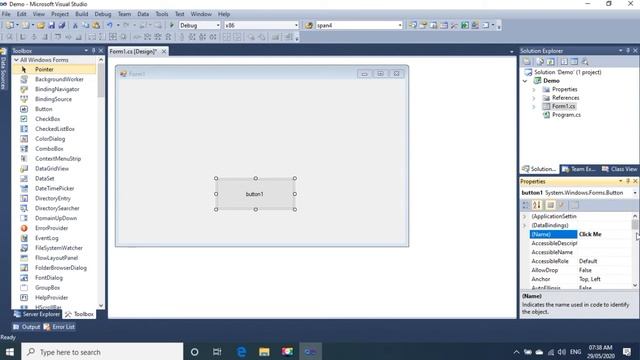Viewport: 640px width, 360px height.
Task: Open the Project menu
Action: (60, 14)
